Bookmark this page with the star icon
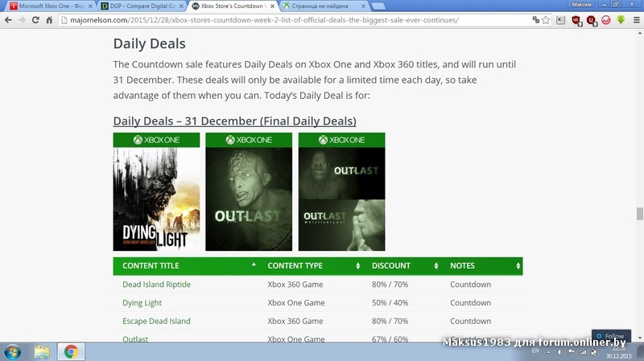The height and width of the screenshot is (361, 644). coord(546,19)
